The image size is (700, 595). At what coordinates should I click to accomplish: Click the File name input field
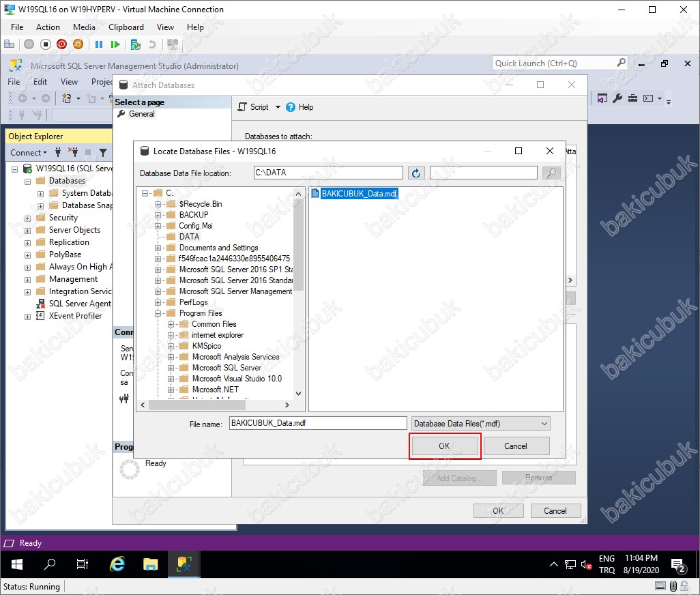pyautogui.click(x=318, y=423)
